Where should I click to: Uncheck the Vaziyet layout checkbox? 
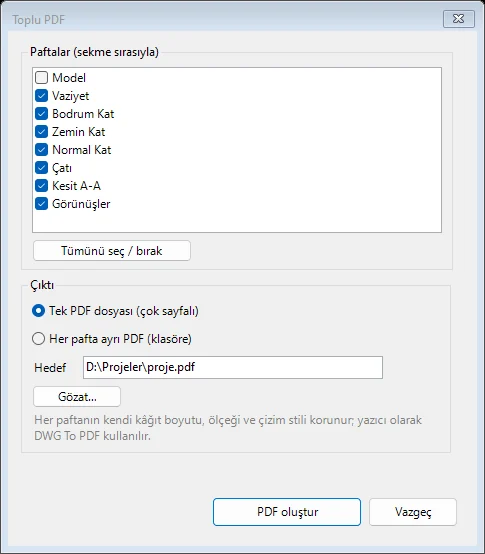coord(41,96)
